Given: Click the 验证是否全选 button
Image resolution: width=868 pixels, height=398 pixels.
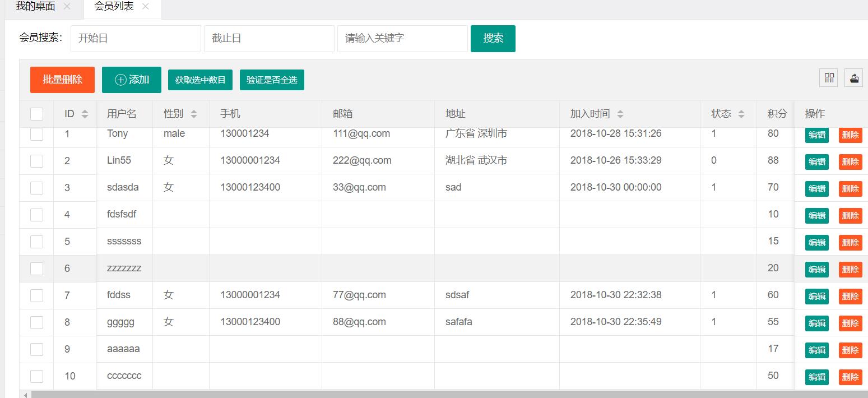Looking at the screenshot, I should click(x=272, y=80).
